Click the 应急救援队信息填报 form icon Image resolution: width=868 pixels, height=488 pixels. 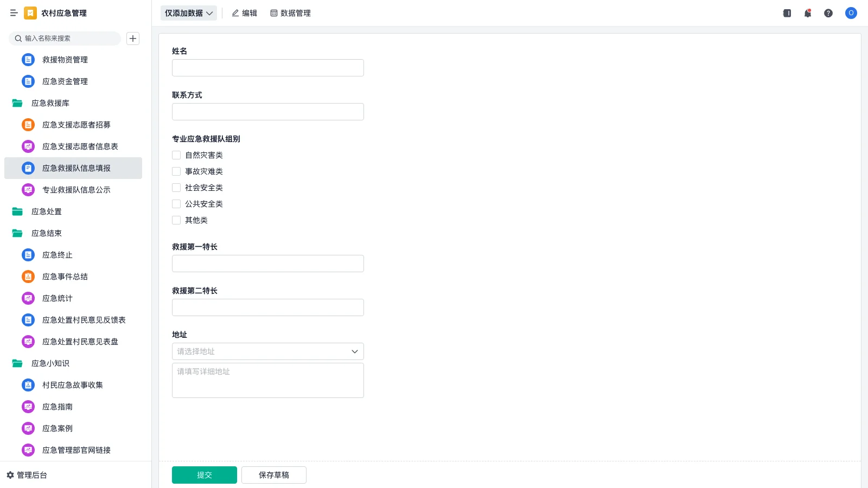point(28,168)
